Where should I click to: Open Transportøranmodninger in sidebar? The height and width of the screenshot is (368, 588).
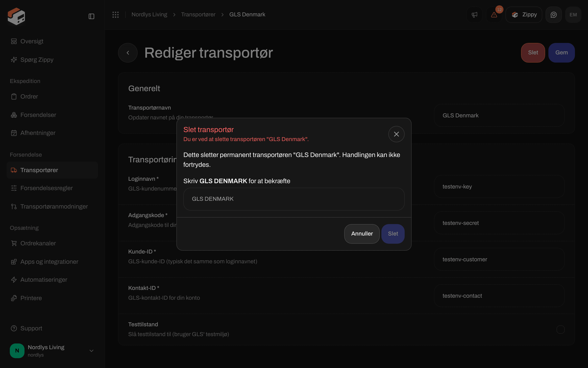(x=52, y=206)
